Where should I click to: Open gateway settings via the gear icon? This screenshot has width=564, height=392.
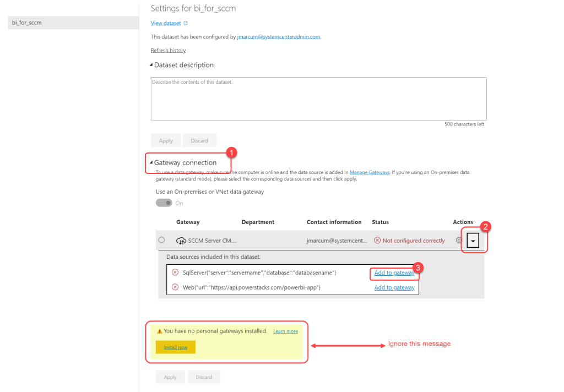tap(459, 241)
